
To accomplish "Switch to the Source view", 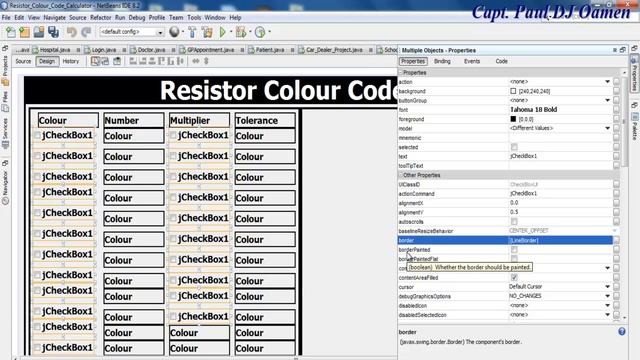I will coord(23,61).
